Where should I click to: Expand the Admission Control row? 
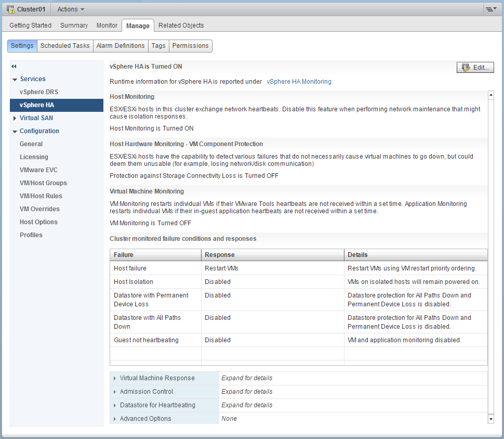(115, 392)
